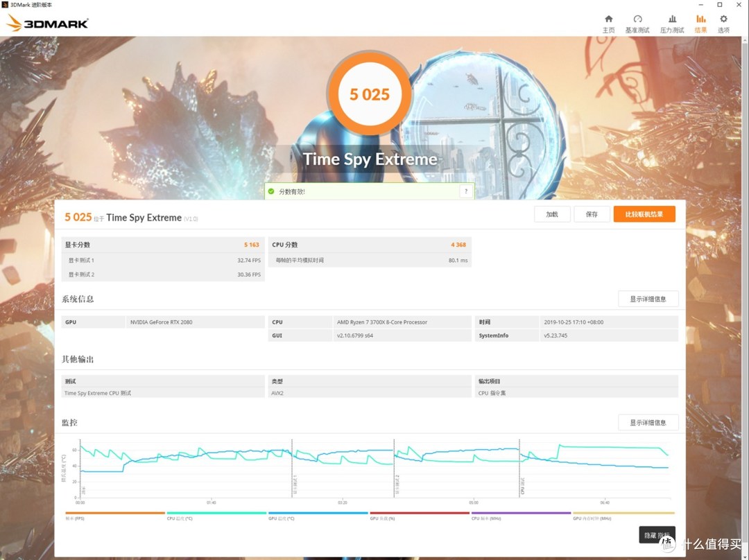Screen dimensions: 749x560
Task: Click the 显卡测试 2 marker line on chart
Action: coord(394,469)
